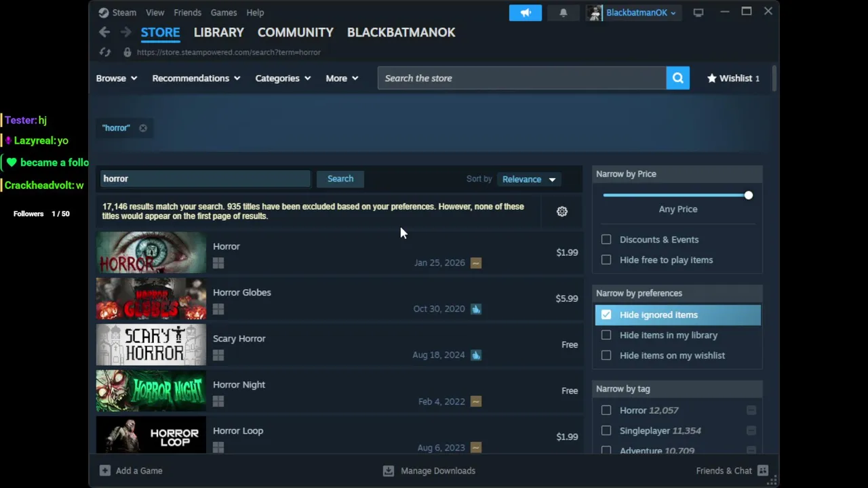Click the Windows icon under Horror Night
Viewport: 868px width, 488px height.
coord(218,401)
